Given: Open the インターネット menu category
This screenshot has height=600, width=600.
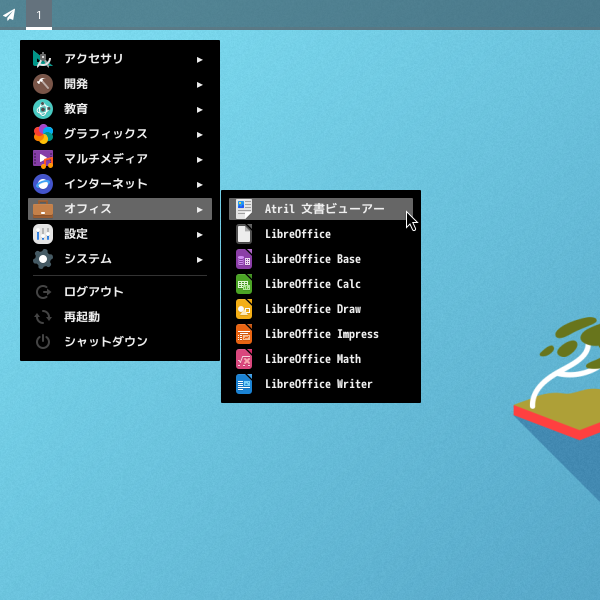Looking at the screenshot, I should coord(105,184).
